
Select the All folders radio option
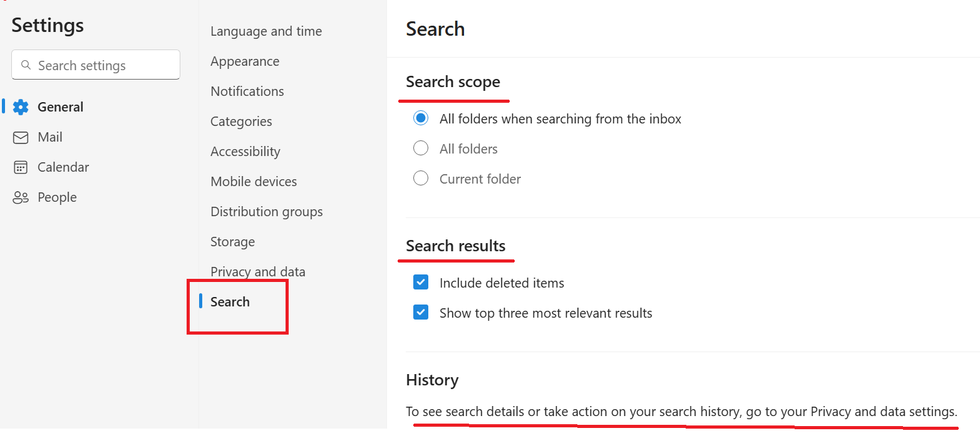(x=421, y=149)
